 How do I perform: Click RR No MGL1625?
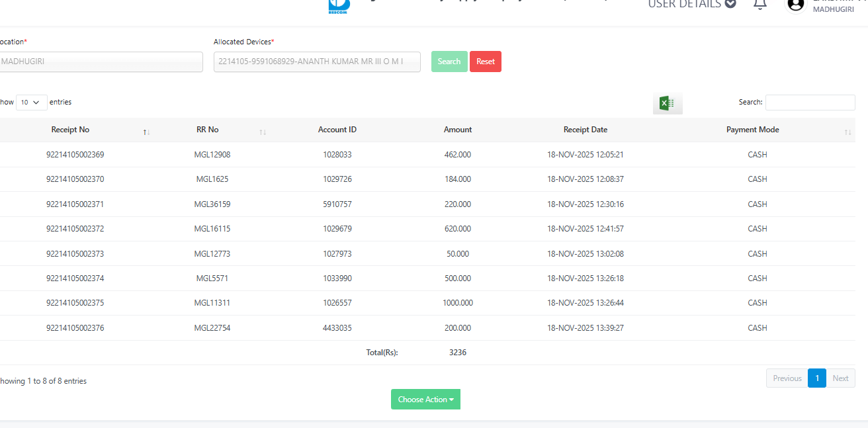[x=212, y=179]
